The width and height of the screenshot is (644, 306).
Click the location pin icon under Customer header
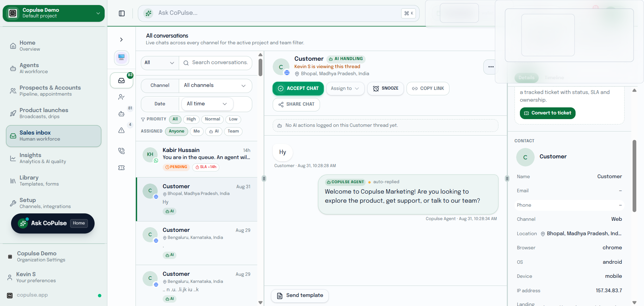[x=297, y=74]
